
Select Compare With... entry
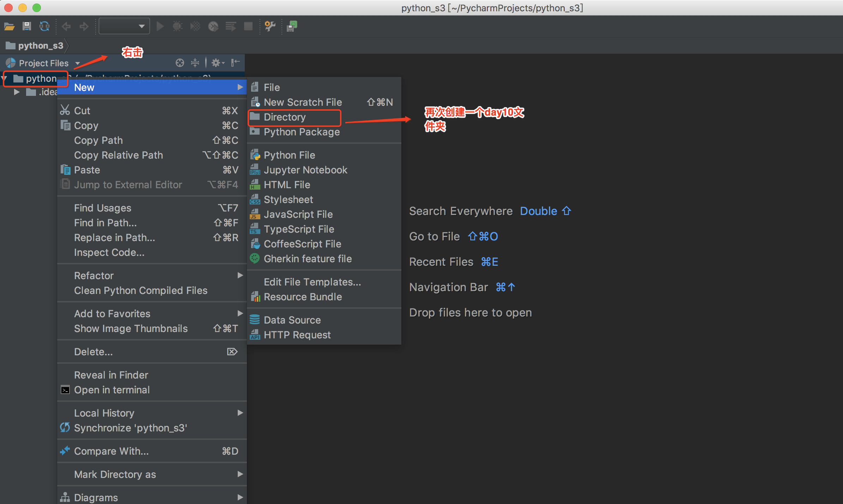(x=152, y=451)
